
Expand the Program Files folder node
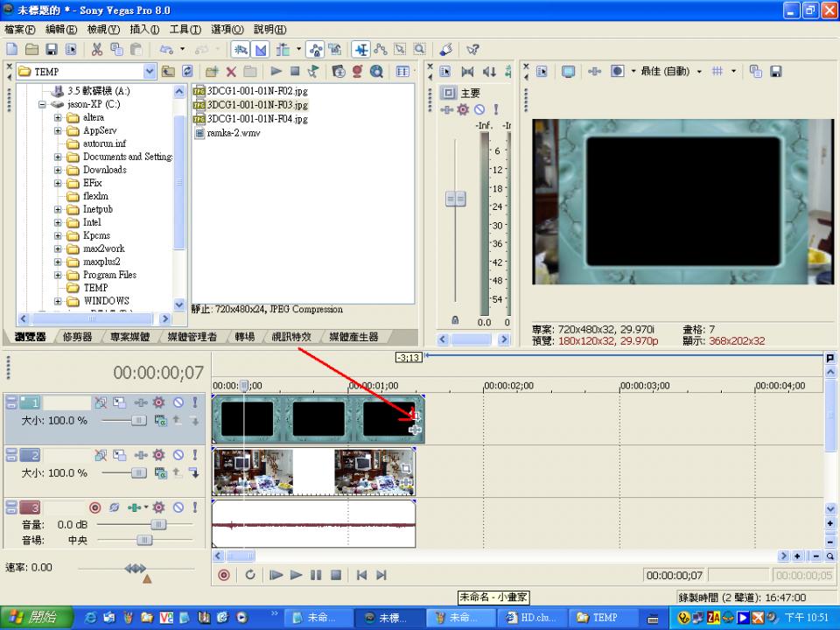point(59,275)
